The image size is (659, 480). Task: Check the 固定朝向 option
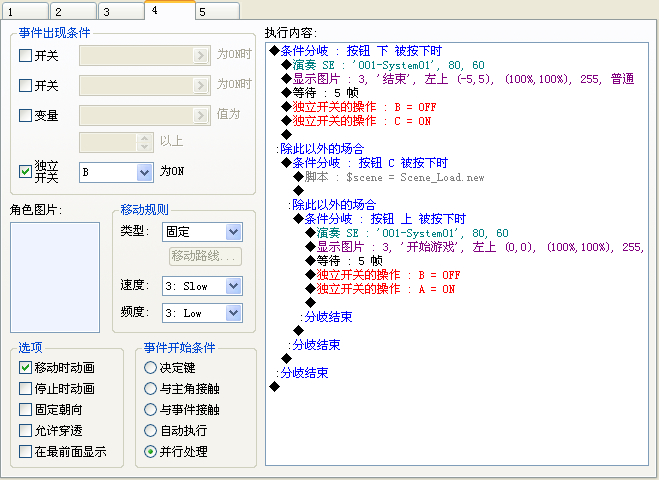click(25, 409)
